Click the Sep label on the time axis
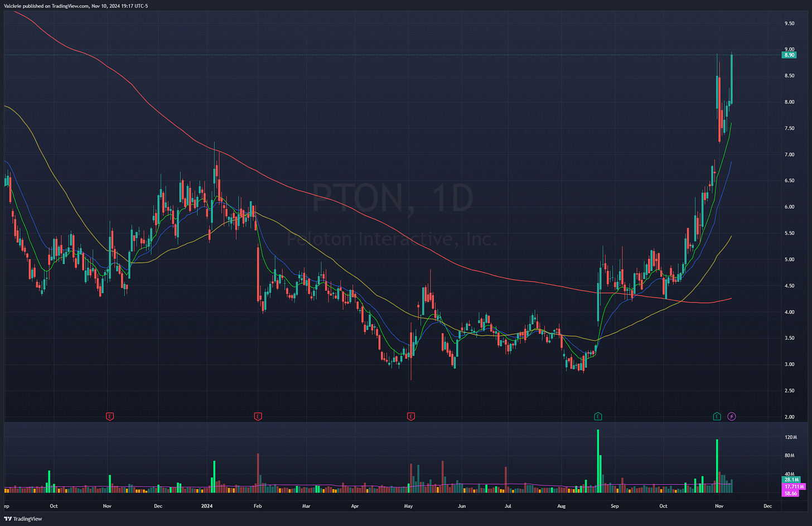 [x=615, y=506]
